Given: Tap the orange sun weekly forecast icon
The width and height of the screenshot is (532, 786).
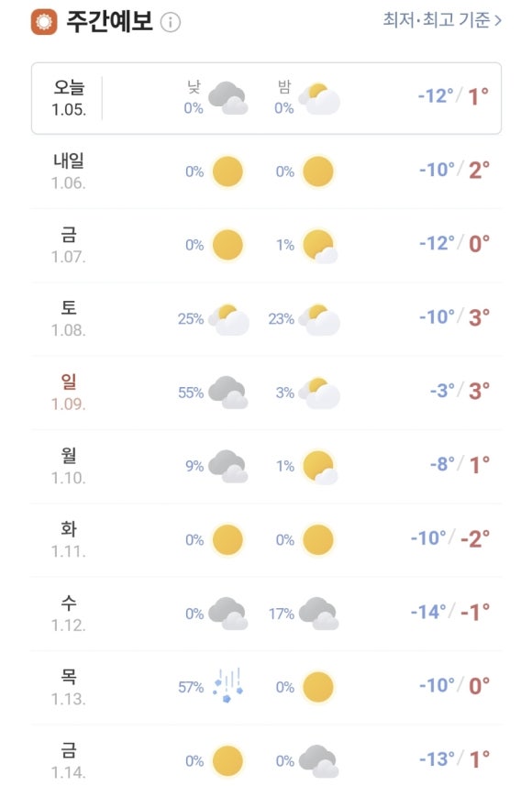Looking at the screenshot, I should click(x=44, y=22).
